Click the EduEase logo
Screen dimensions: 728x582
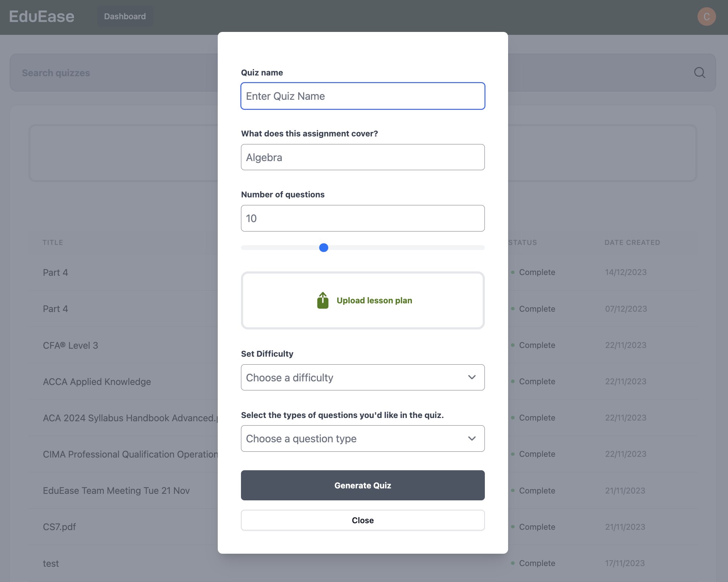coord(42,17)
